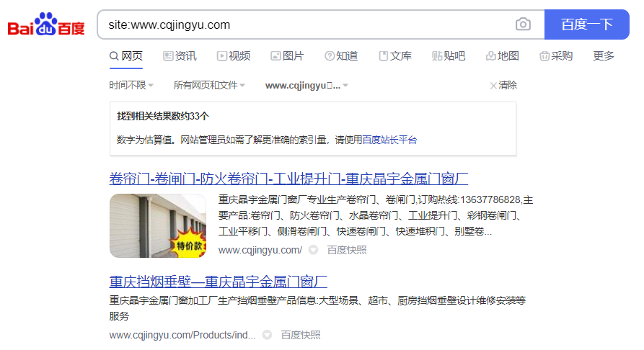Screen dimensions: 644x350
Task: Open 重庆挡烟垂壁 result title
Action: (x=218, y=282)
